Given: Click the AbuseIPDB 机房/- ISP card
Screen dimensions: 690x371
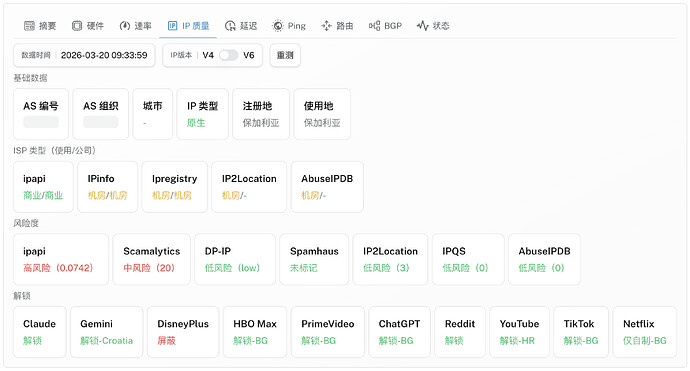Looking at the screenshot, I should [327, 187].
